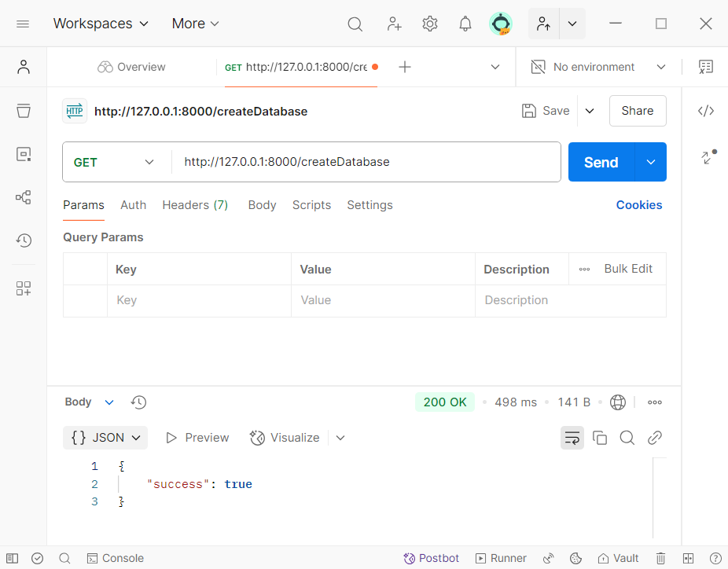Expand Workspaces dropdown
This screenshot has height=569, width=728.
pos(101,24)
